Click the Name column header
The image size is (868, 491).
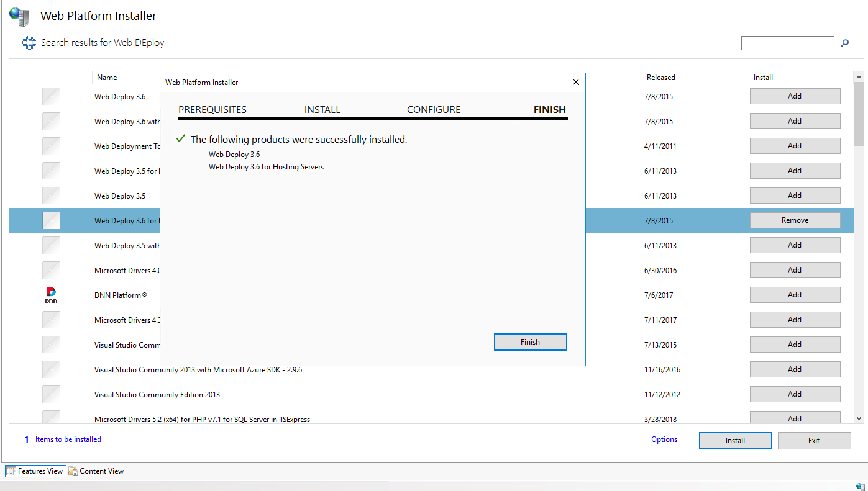(x=107, y=78)
